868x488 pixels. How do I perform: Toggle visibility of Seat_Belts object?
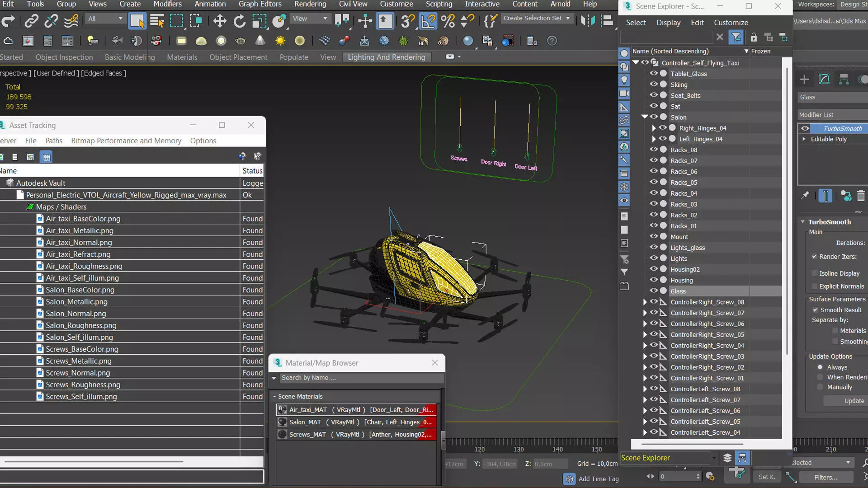654,95
